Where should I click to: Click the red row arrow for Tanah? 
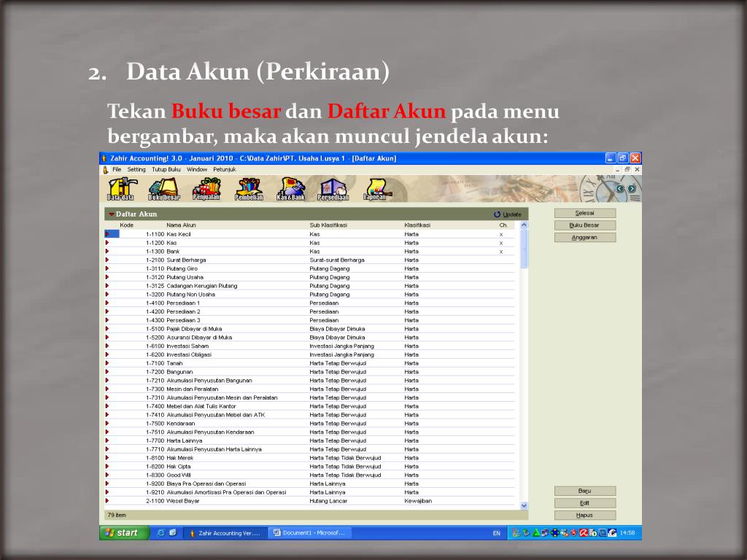[107, 363]
